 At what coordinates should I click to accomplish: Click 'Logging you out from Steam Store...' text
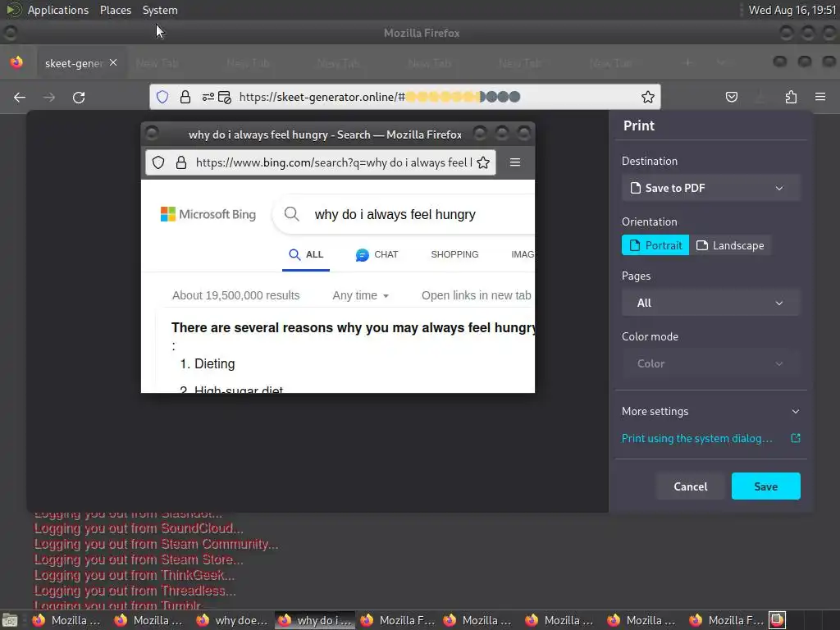click(139, 559)
